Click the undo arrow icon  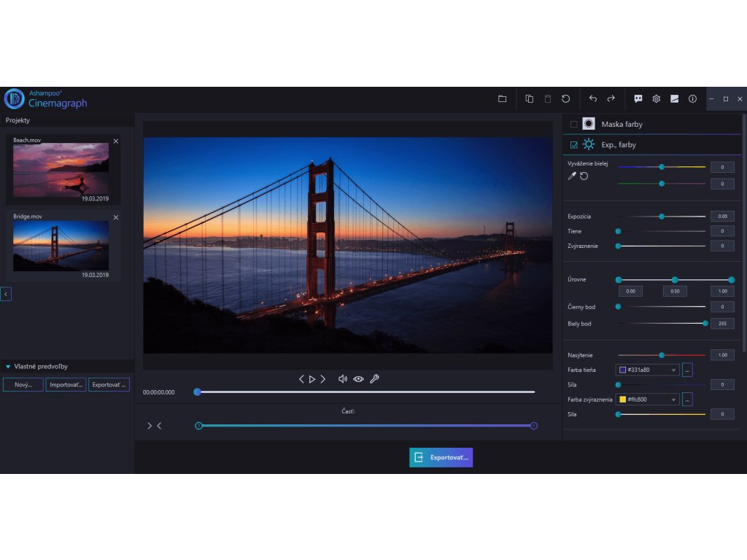tap(592, 98)
